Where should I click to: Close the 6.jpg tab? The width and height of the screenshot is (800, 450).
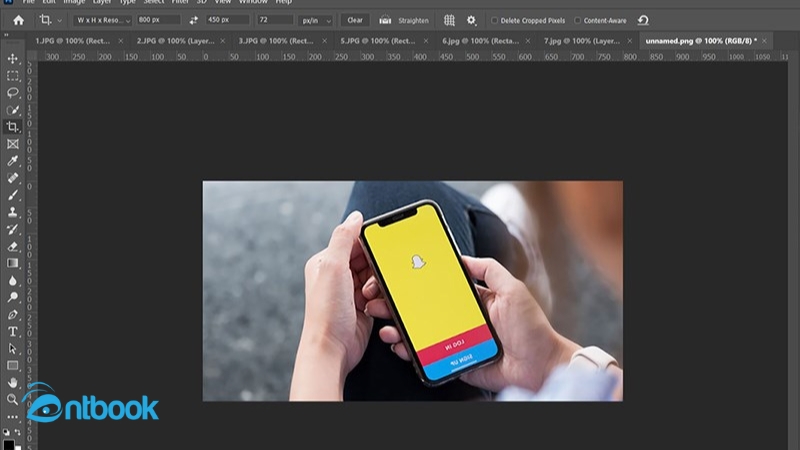pos(528,41)
